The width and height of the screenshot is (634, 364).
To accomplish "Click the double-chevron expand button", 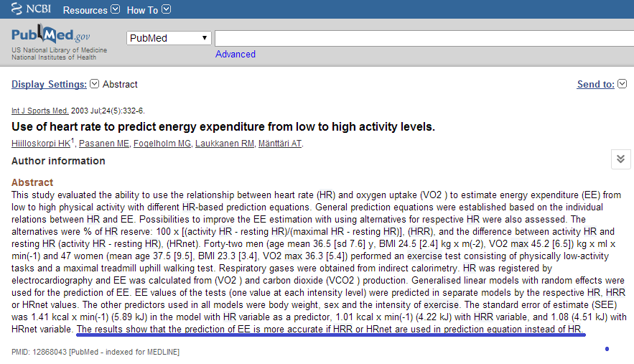I will pyautogui.click(x=620, y=159).
